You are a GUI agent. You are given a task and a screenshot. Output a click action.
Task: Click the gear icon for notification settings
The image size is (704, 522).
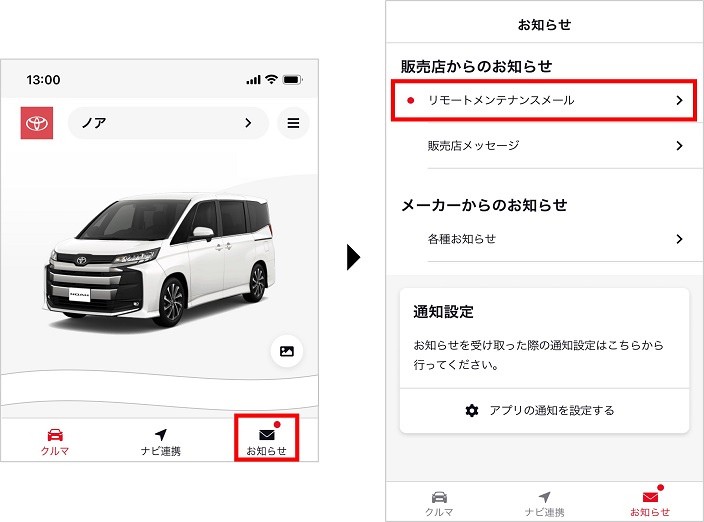pyautogui.click(x=472, y=410)
